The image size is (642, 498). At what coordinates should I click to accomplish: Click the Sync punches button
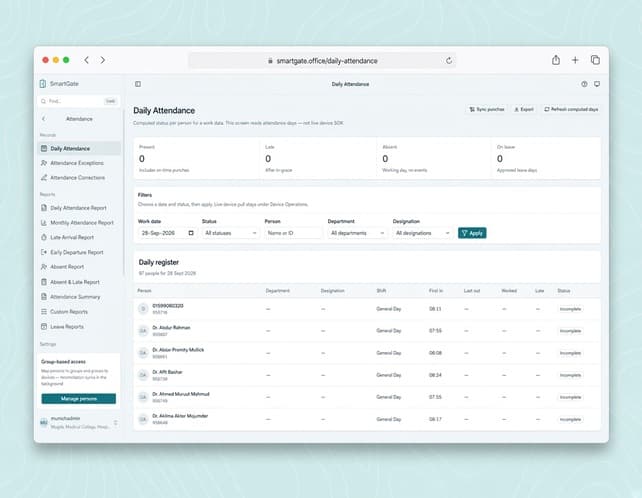coord(486,109)
